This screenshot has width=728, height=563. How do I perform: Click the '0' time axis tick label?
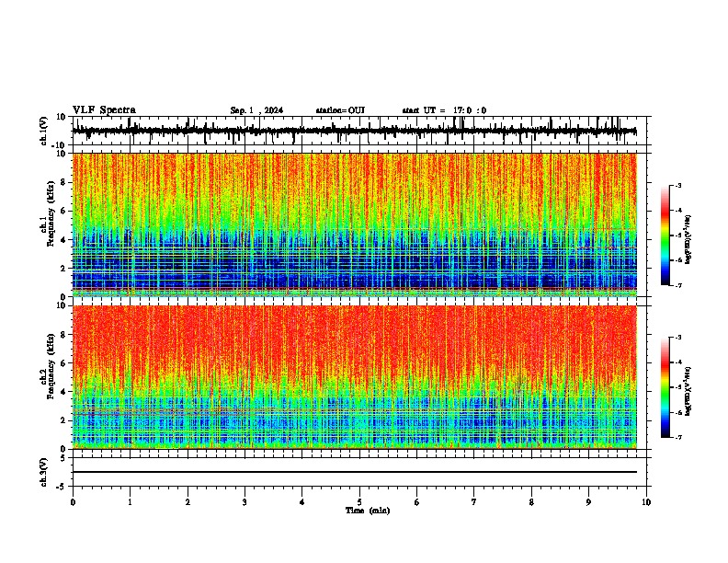tap(73, 502)
